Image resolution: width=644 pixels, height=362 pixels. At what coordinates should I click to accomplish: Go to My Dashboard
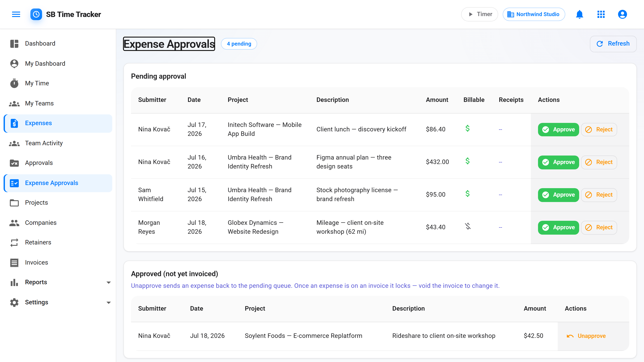[58, 63]
